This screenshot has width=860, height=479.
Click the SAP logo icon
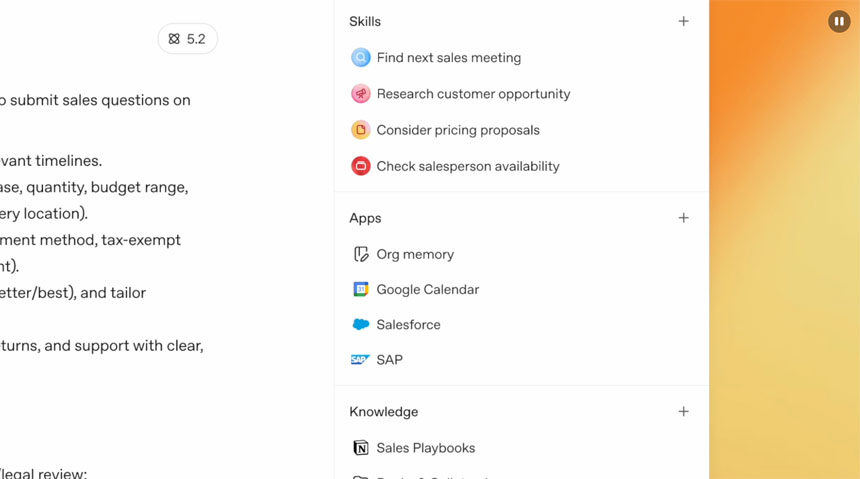(361, 359)
